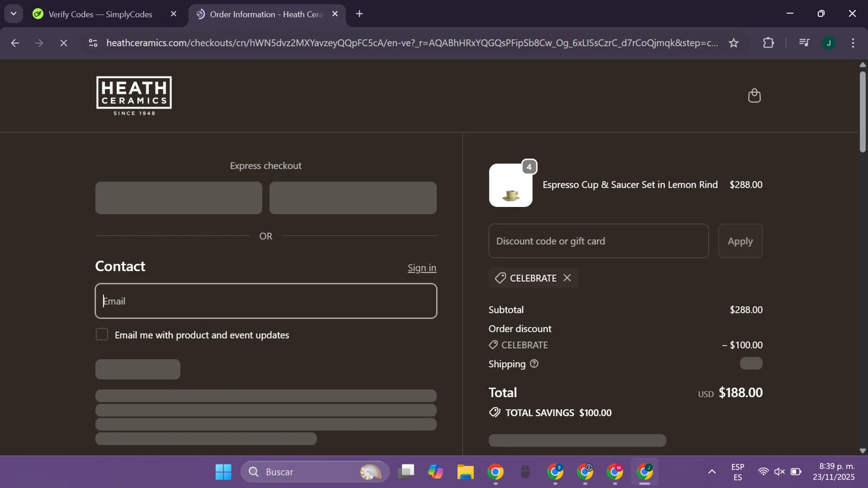The image size is (868, 488).
Task: Click the address bar URL
Action: pos(412,43)
